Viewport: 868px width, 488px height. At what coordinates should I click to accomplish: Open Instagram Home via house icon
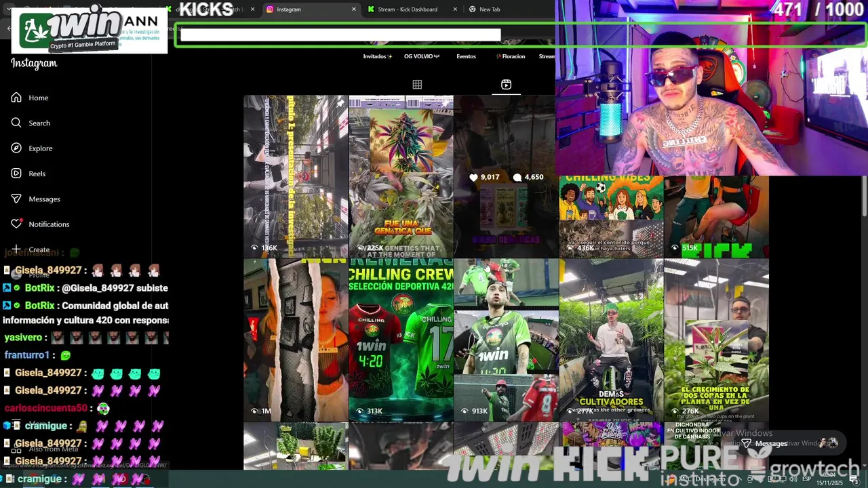point(16,98)
